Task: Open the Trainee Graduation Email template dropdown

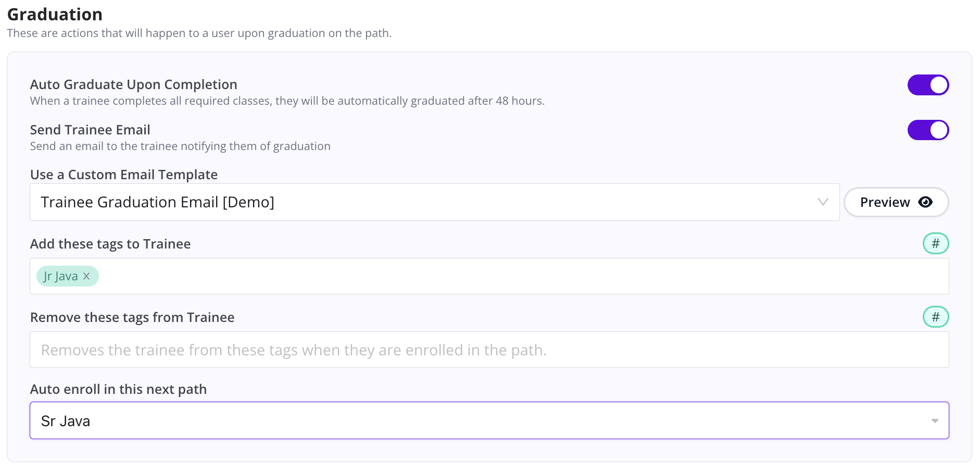Action: point(417,202)
